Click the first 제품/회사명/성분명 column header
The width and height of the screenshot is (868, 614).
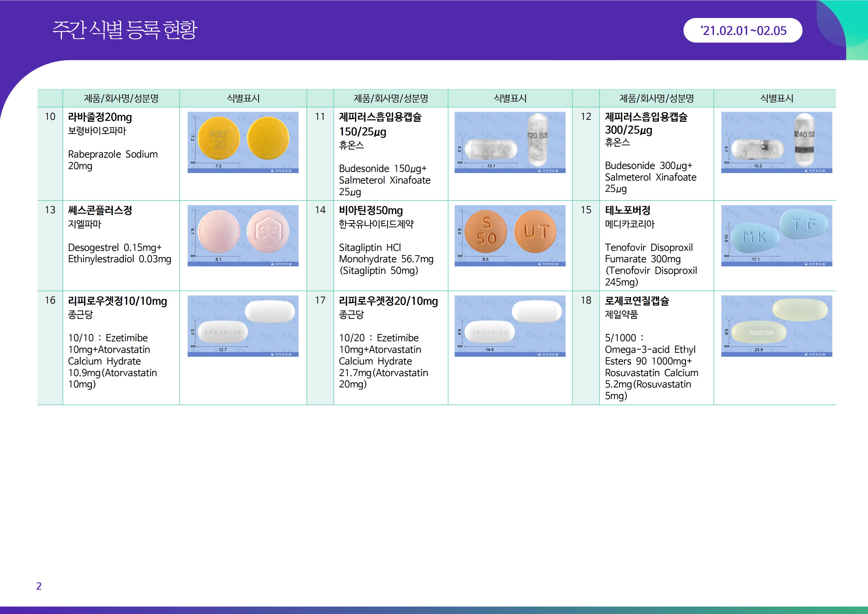click(x=121, y=98)
